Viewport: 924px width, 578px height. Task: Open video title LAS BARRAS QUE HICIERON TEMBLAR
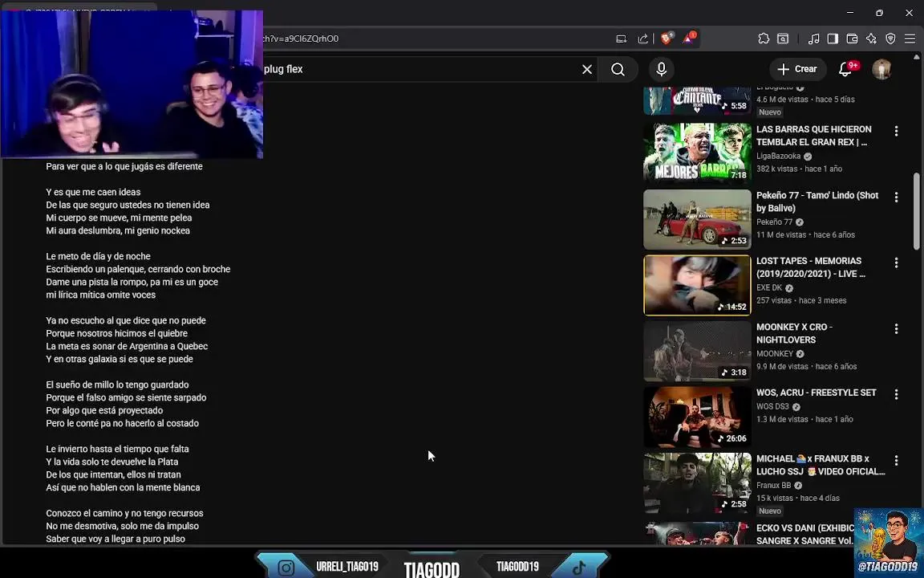pos(814,136)
